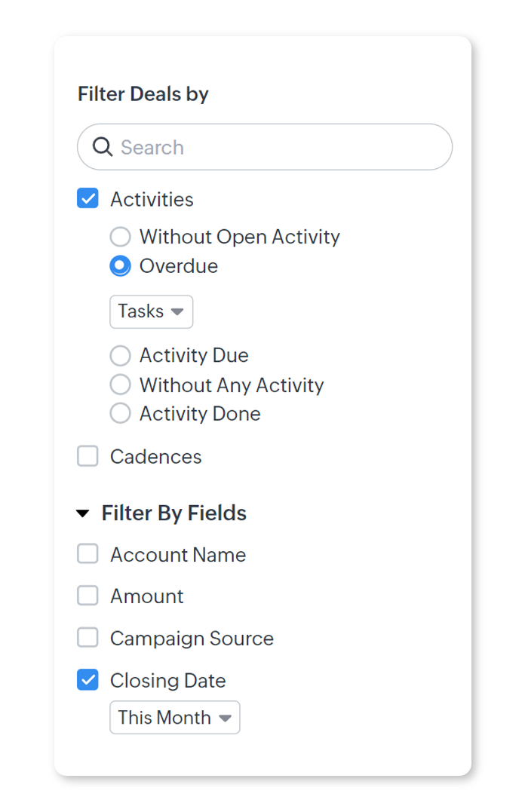
Task: Click the search magnifier icon
Action: [103, 147]
